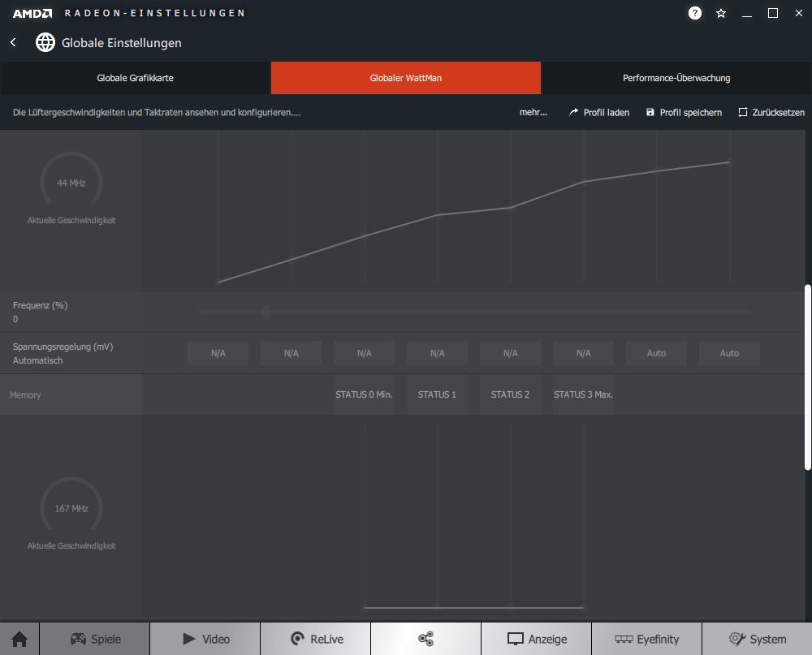Click the globe icon beside Globale Einstellungen
The width and height of the screenshot is (812, 655).
45,42
